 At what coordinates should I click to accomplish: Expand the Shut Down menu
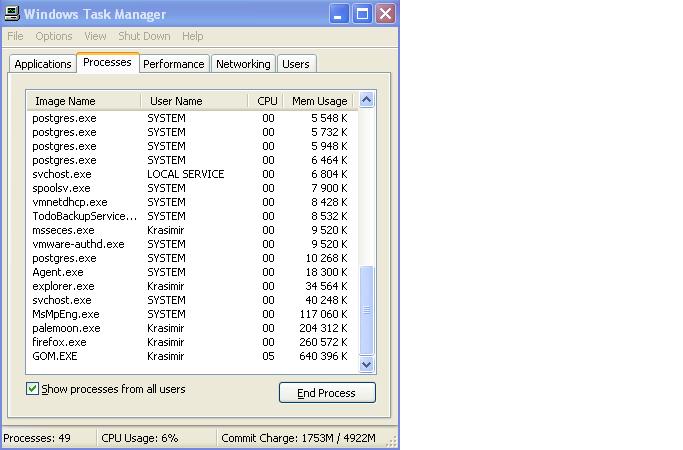pos(144,36)
